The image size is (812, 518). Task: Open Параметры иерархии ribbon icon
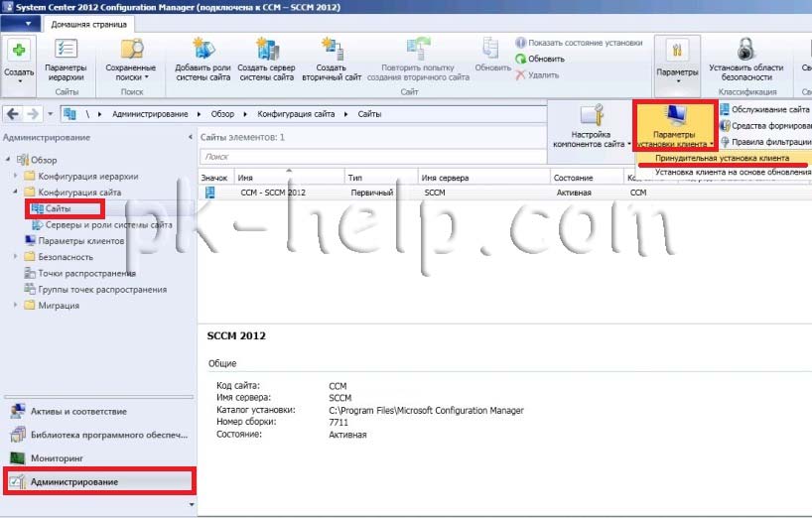tap(66, 50)
